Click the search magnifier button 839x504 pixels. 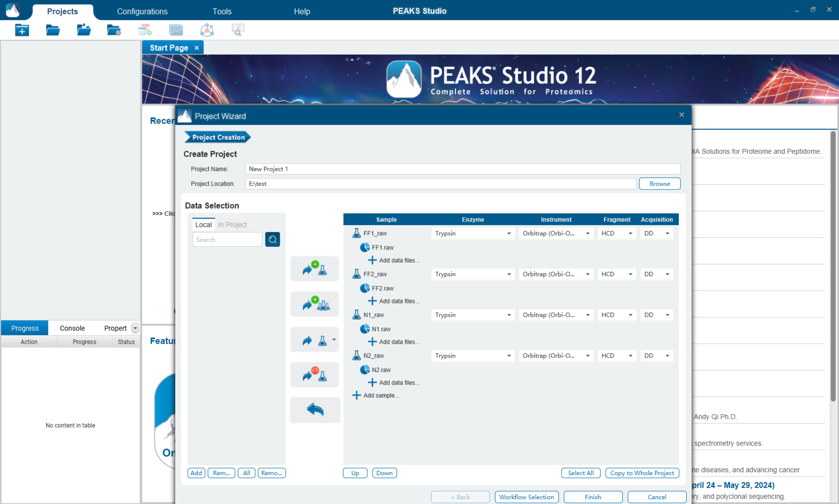(272, 239)
